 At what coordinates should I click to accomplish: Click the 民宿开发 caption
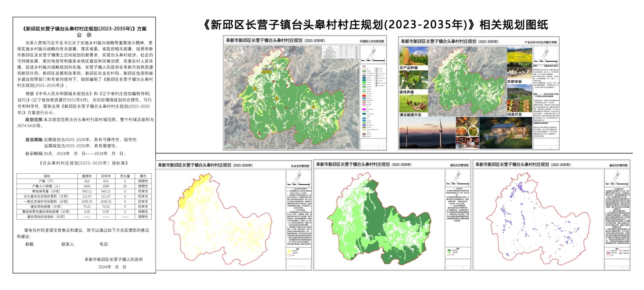pyautogui.click(x=515, y=114)
